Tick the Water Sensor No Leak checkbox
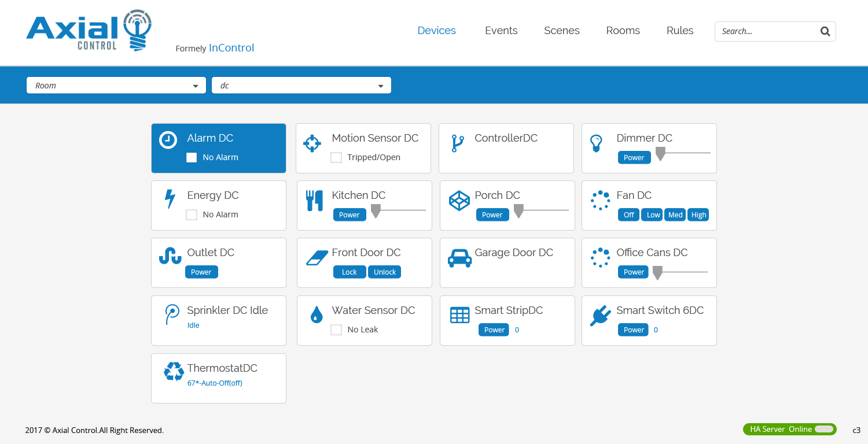Screen dimensions: 868x444 coord(336,330)
